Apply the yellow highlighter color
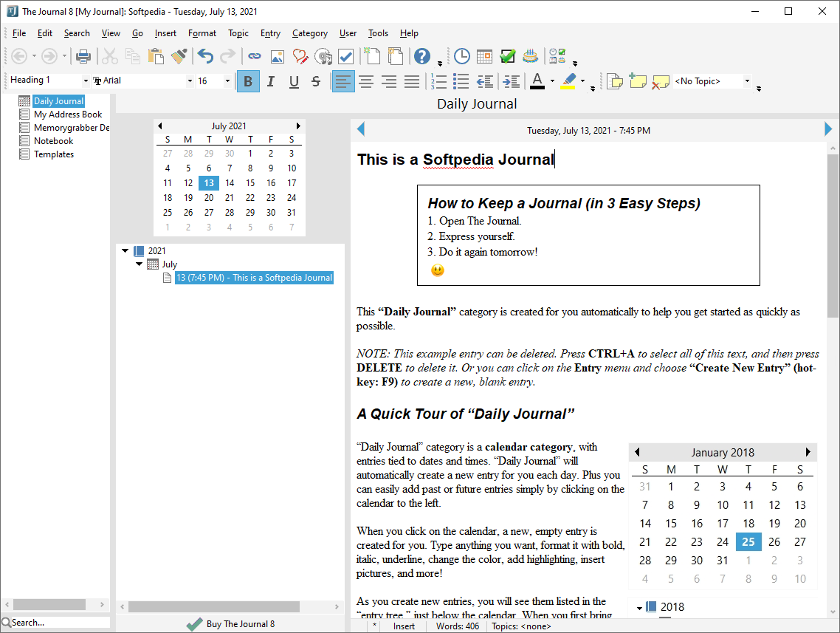Screen dimensions: 840x633 tap(568, 81)
